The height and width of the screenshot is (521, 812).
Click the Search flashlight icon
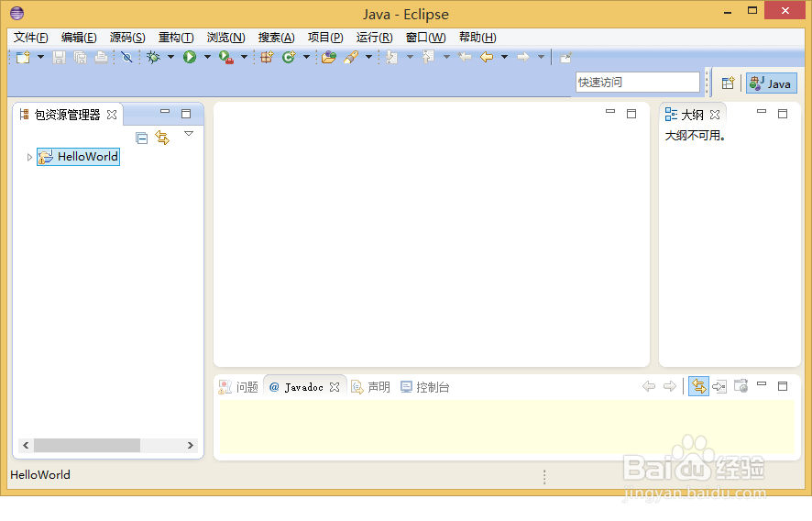pos(351,57)
